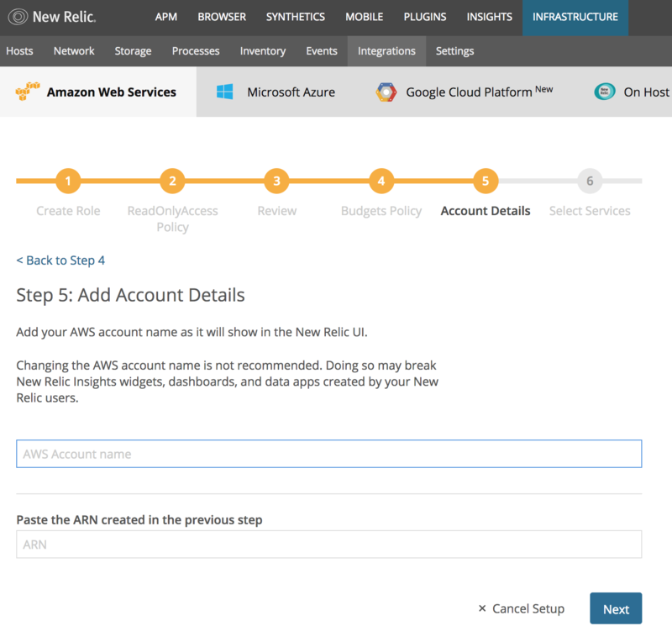Click the Cancel Setup link
Screen dimensions: 672x642
528,608
